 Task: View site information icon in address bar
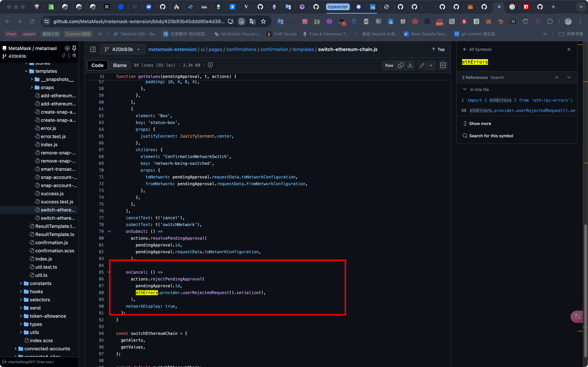46,21
